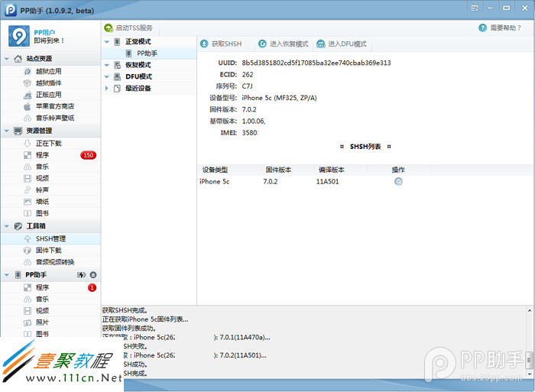The image size is (535, 392).
Task: Open 墙纸 under 资源管理
Action: pyautogui.click(x=50, y=201)
